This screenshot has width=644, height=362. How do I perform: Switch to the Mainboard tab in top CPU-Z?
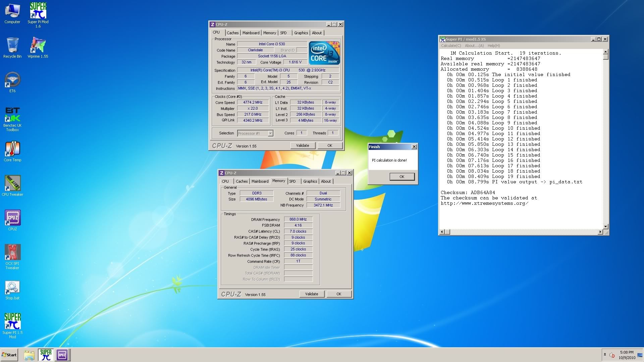[x=251, y=33]
